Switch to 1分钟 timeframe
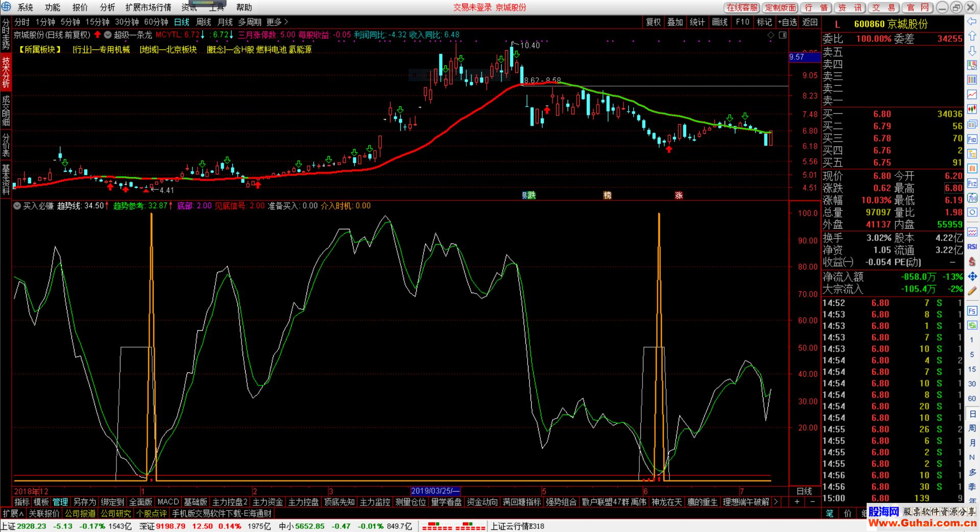 tap(45, 22)
